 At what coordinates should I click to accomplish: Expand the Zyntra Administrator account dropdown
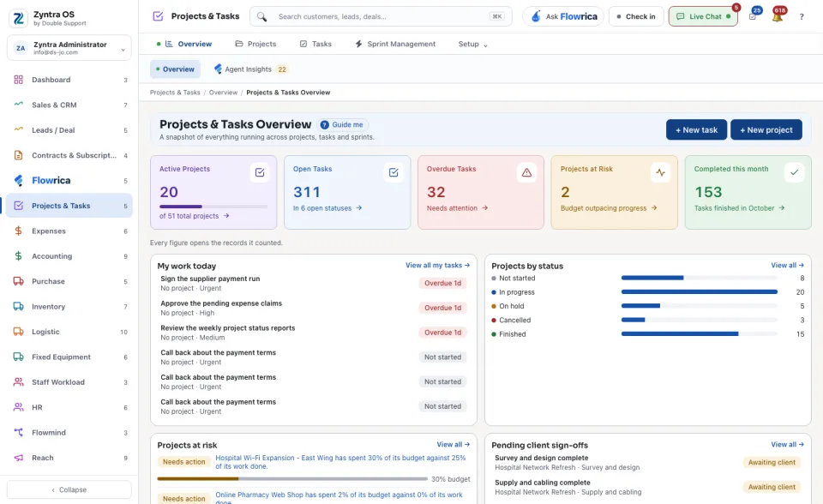pos(69,48)
